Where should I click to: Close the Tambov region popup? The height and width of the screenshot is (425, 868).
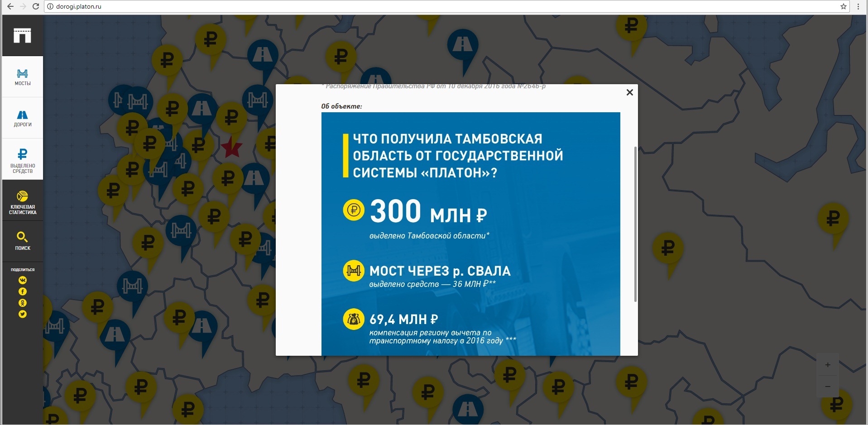tap(629, 92)
